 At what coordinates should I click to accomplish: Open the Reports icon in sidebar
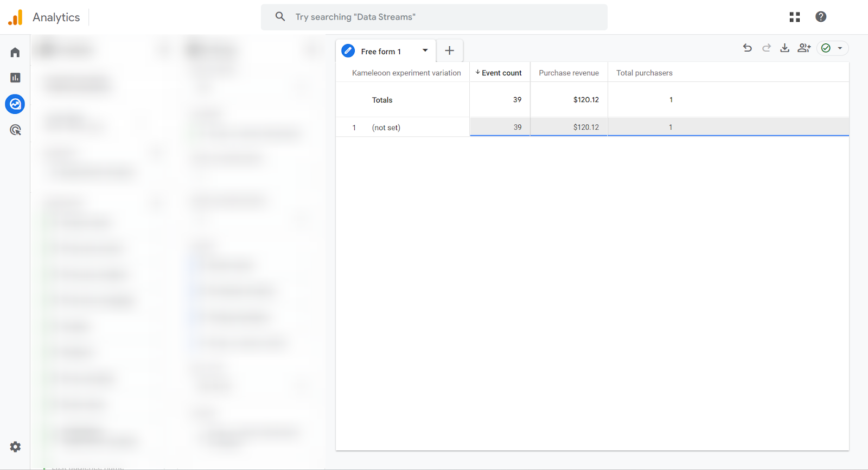pyautogui.click(x=15, y=78)
